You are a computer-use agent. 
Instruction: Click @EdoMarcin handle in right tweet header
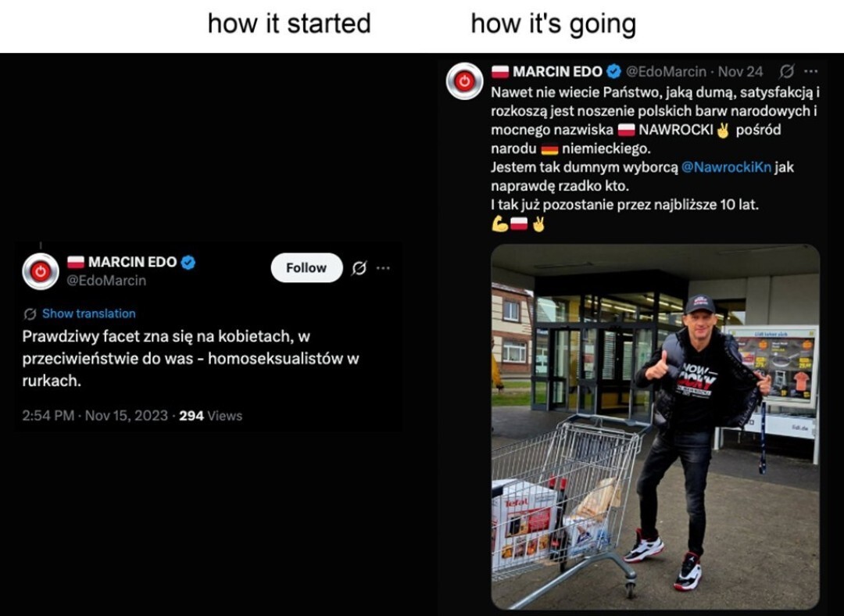coord(667,72)
